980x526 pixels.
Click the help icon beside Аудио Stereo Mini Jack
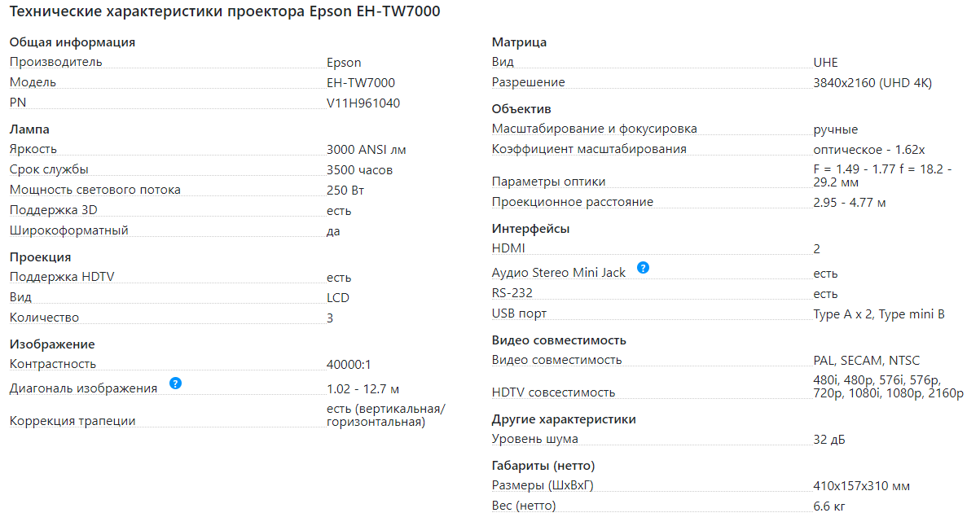[x=643, y=267]
